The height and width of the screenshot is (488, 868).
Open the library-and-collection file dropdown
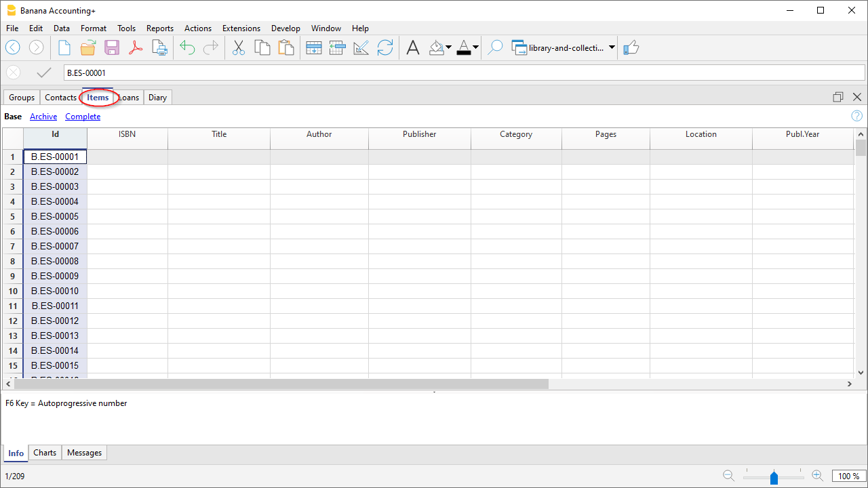pos(612,47)
